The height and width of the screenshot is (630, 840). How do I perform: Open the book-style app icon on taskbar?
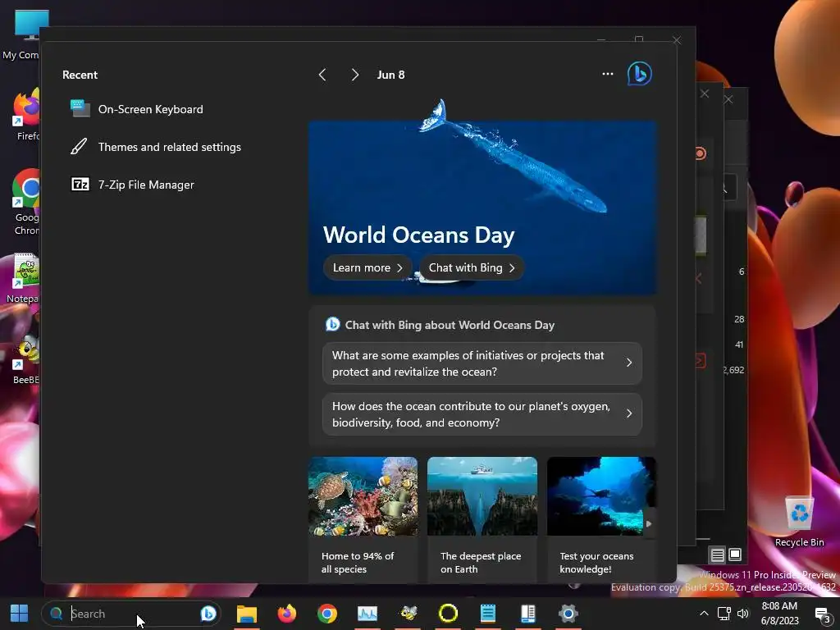click(x=528, y=614)
